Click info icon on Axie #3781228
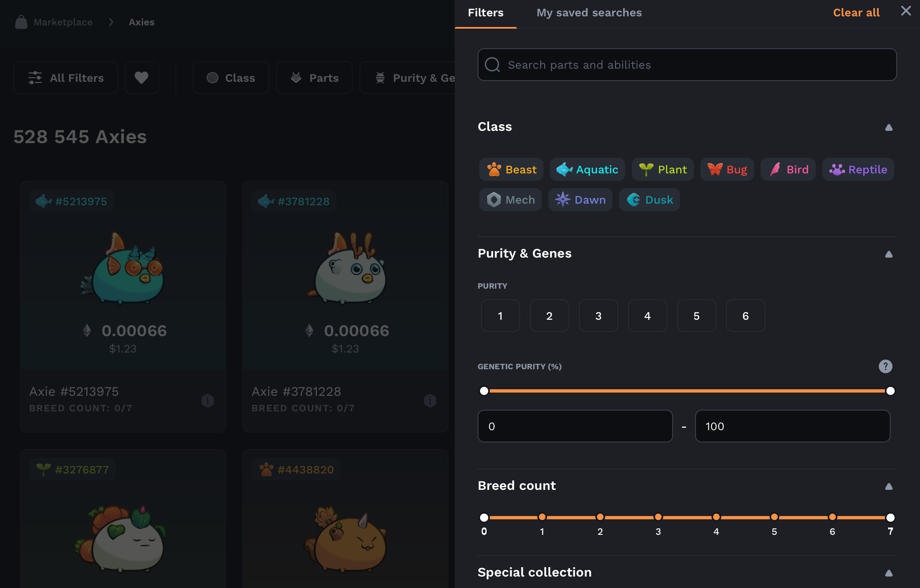This screenshot has width=920, height=588. click(x=430, y=400)
